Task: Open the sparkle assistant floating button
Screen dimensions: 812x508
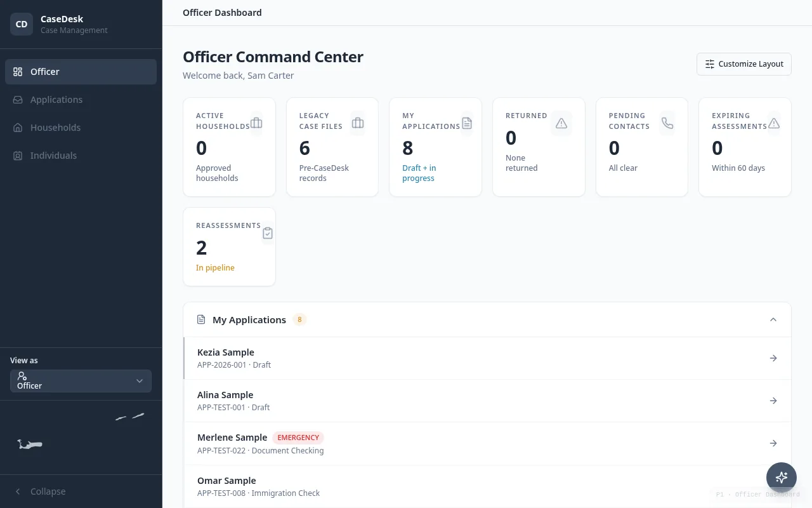Action: [782, 478]
